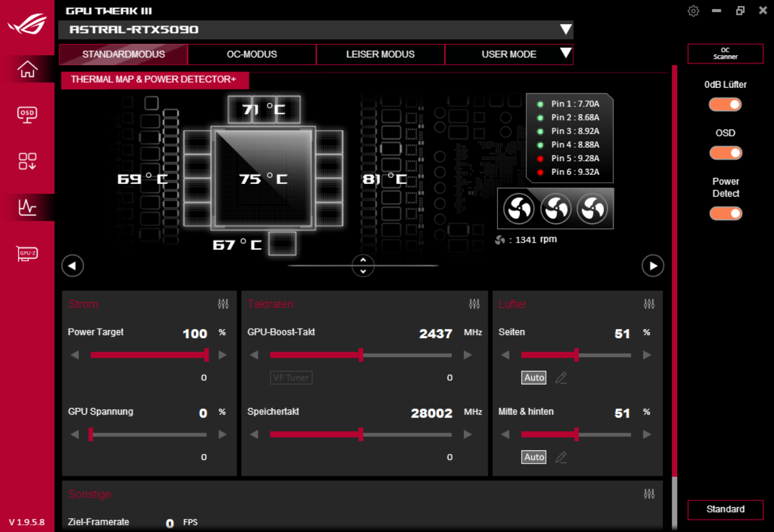Image resolution: width=774 pixels, height=532 pixels.
Task: Switch to OC-MODUS tab
Action: tap(252, 54)
